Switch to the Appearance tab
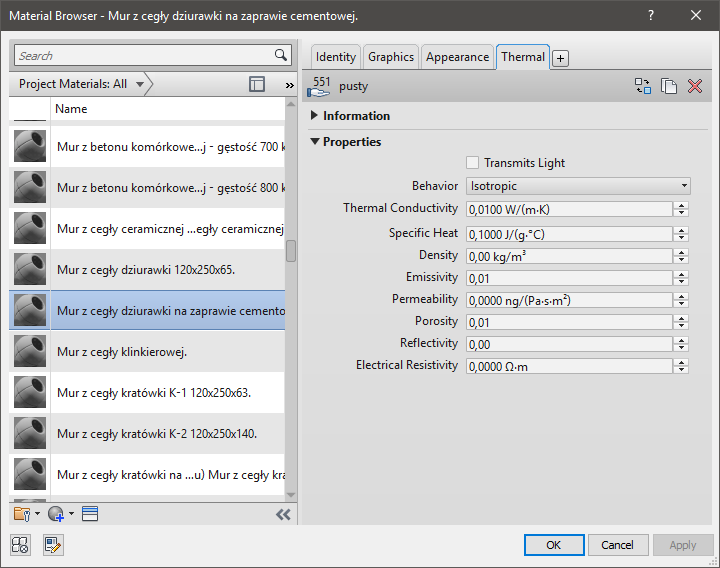Image resolution: width=720 pixels, height=568 pixels. click(457, 57)
